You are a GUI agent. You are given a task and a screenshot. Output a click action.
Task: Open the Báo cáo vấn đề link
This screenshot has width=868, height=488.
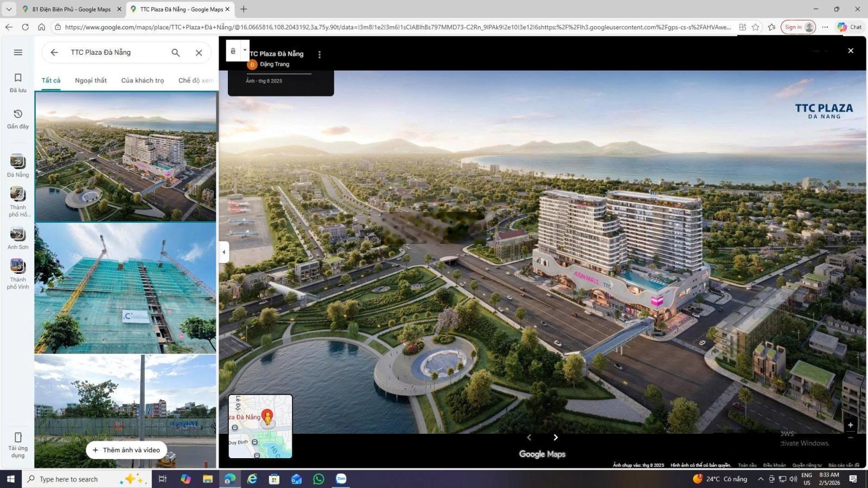coord(844,465)
